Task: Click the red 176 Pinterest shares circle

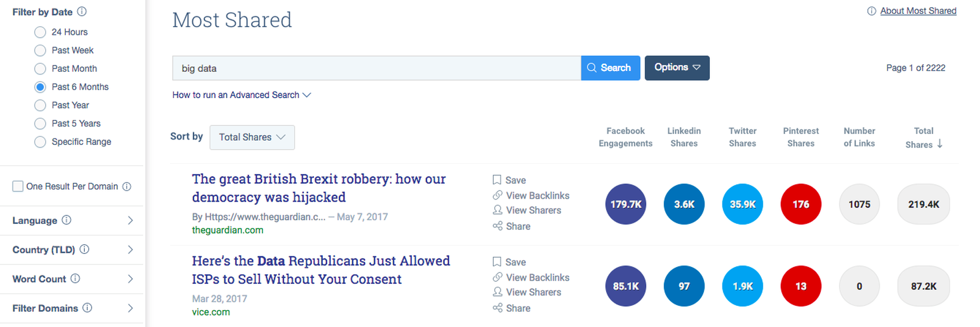Action: pos(800,204)
